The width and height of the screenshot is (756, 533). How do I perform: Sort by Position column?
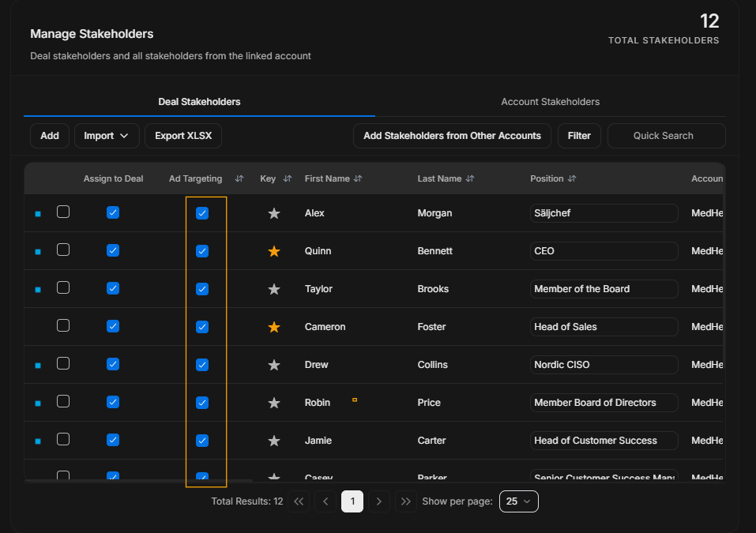[x=572, y=178]
